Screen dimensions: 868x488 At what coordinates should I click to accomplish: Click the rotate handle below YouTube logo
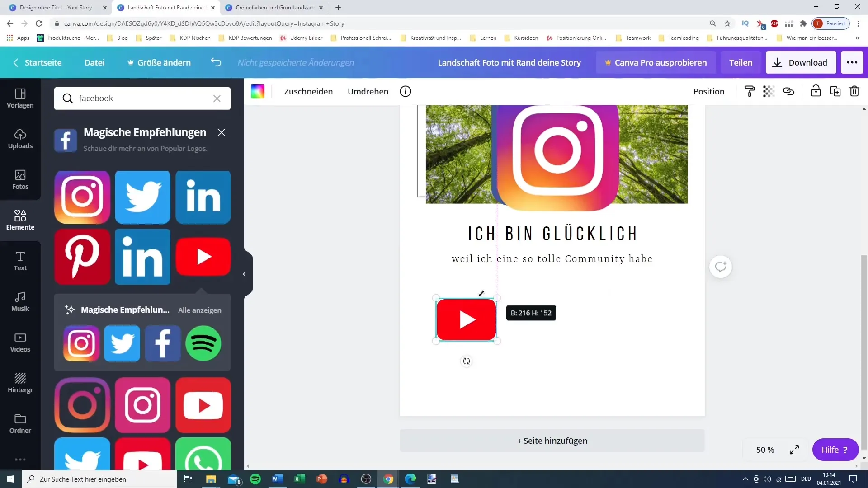coord(467,361)
